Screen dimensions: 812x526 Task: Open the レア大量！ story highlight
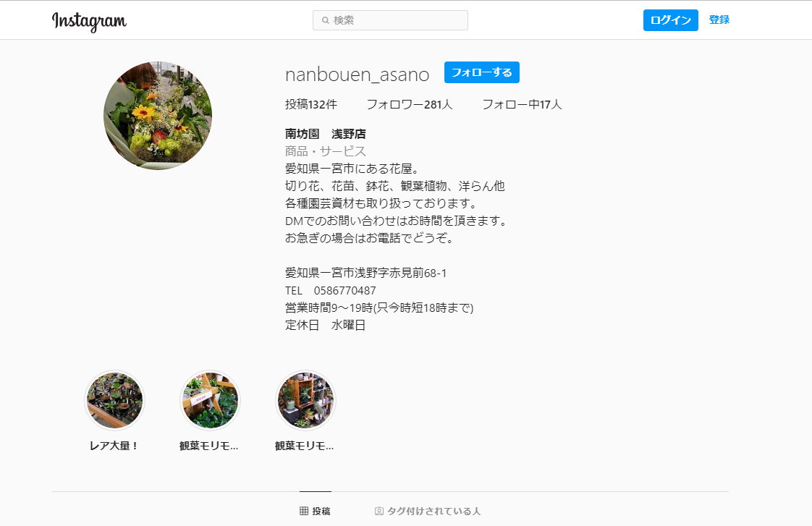point(114,400)
